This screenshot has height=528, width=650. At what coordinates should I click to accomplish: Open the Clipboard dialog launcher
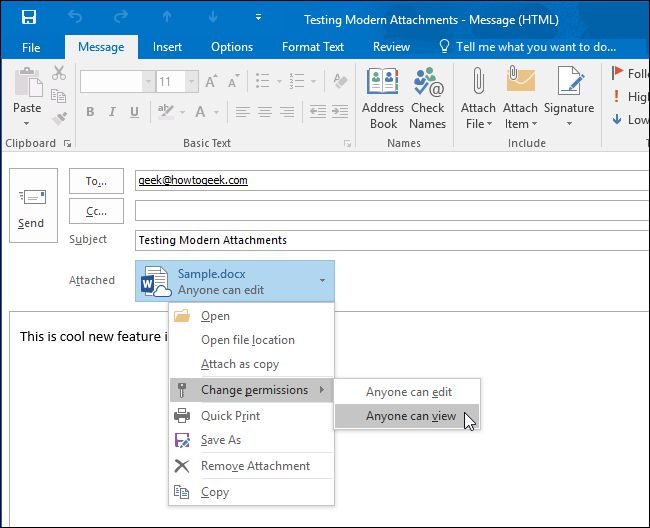pyautogui.click(x=67, y=143)
